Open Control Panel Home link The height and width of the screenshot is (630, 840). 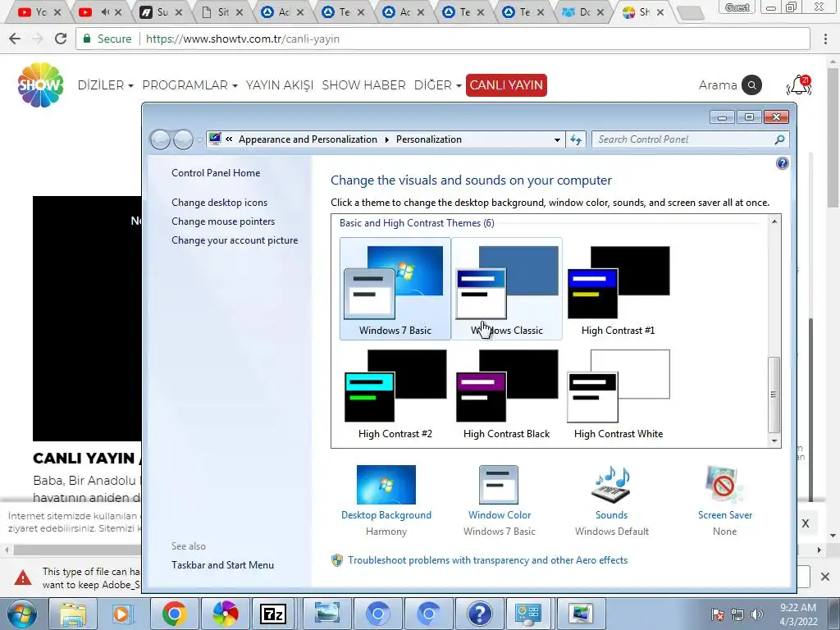216,173
